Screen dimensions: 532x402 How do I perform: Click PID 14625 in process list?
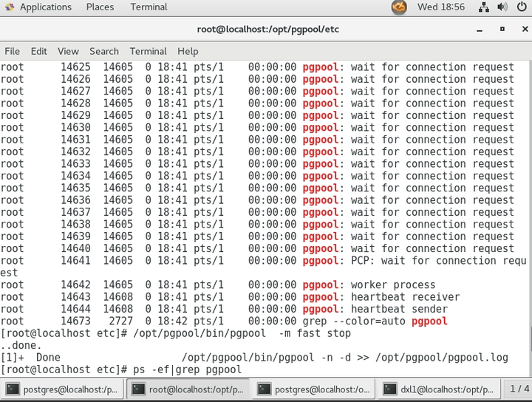[75, 67]
